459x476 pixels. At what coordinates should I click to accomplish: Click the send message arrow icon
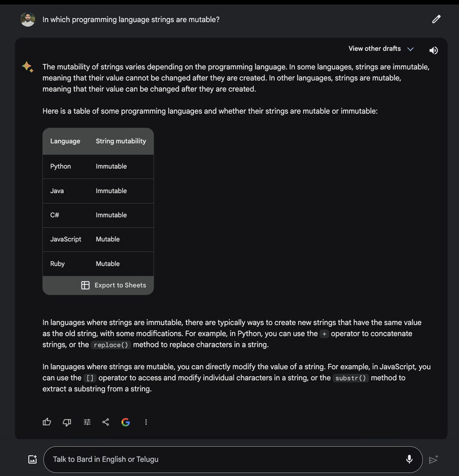[434, 459]
